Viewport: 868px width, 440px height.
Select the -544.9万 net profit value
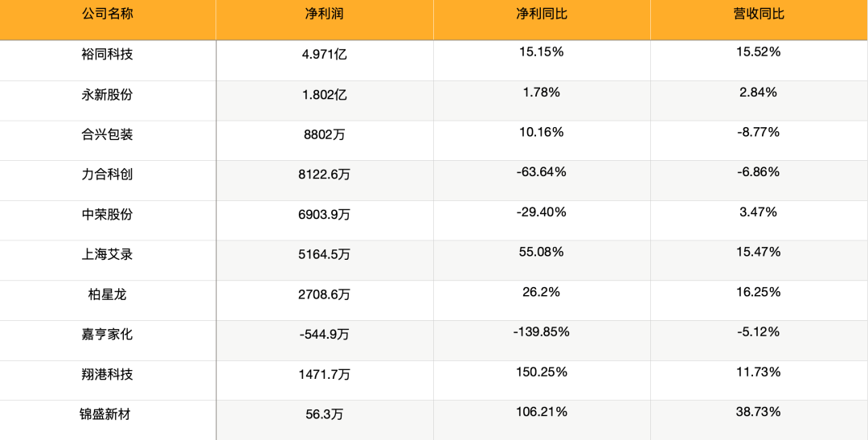(325, 334)
